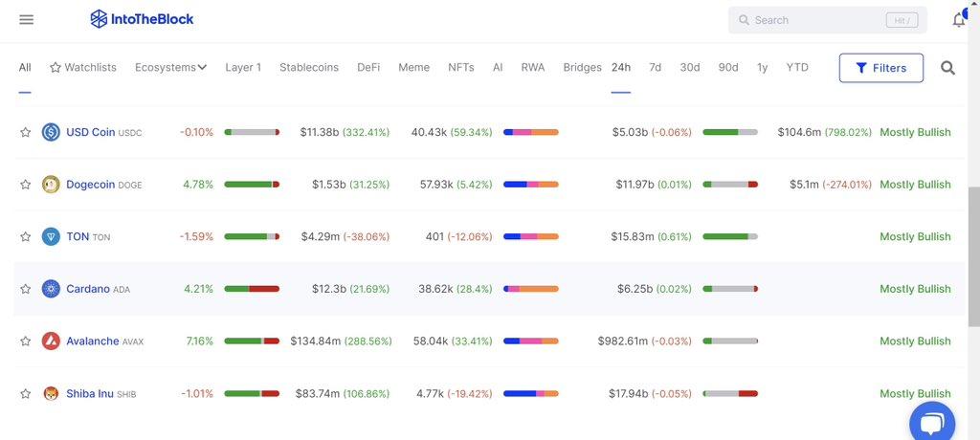Favorite USD Coin with its star
Screen dimensions: 980x440
click(x=25, y=133)
